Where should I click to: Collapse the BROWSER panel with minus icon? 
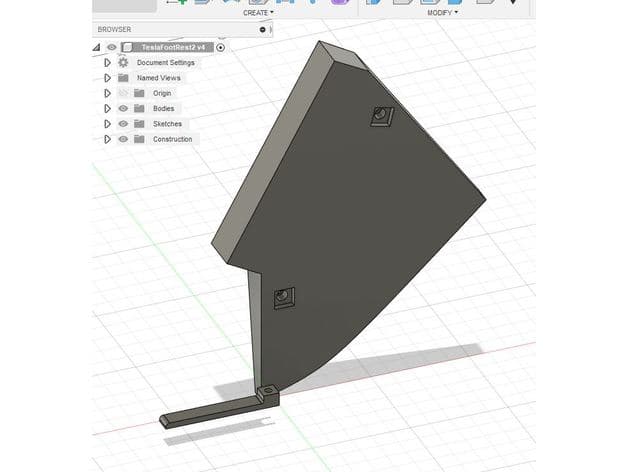(x=262, y=29)
